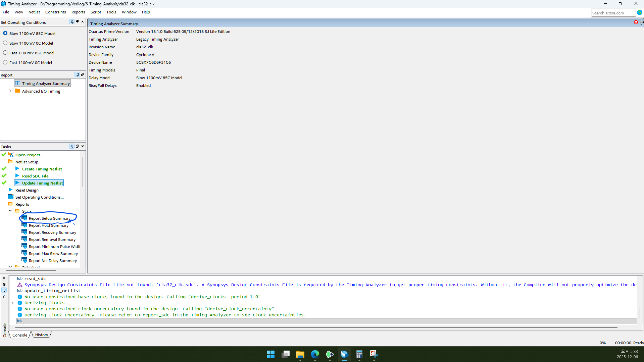The height and width of the screenshot is (362, 644).
Task: Select Fast 1100mV 85C Model radio button
Action: point(5,53)
